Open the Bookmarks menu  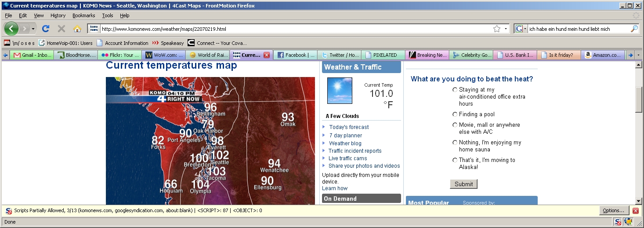pos(84,15)
